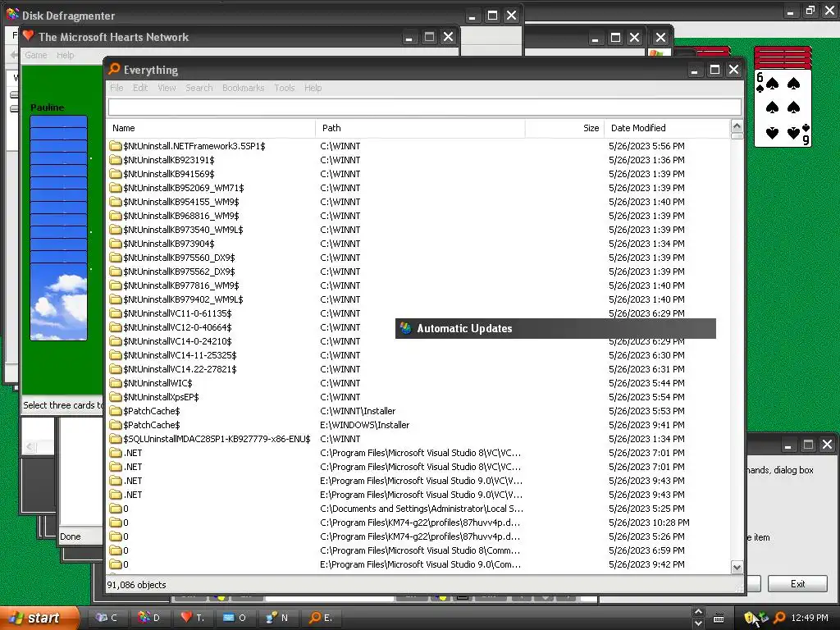Screen dimensions: 840x630
Task: Click the Everything magnifier title bar icon
Action: click(114, 69)
